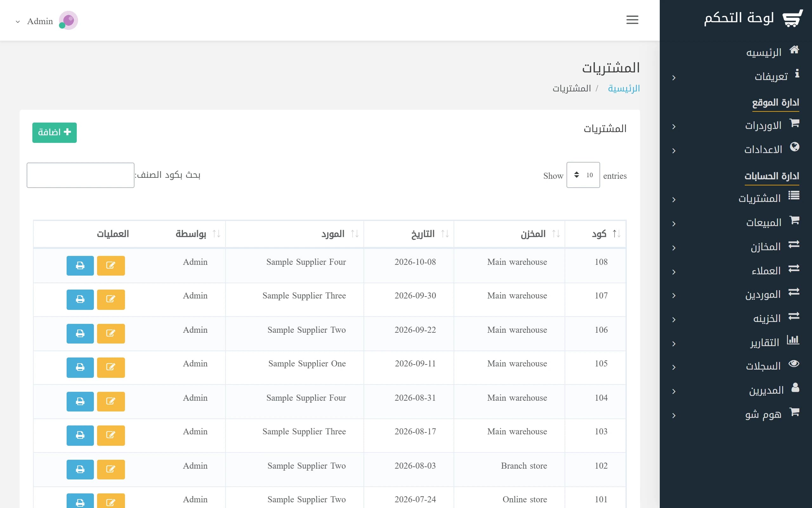Image resolution: width=812 pixels, height=508 pixels.
Task: Expand the المبيعات sidebar chevron
Action: point(674,224)
